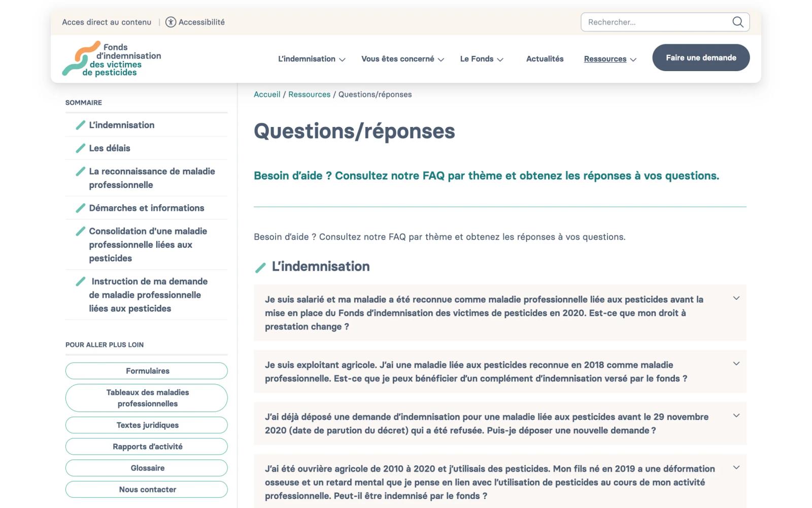The height and width of the screenshot is (508, 812).
Task: Jump to Les délais section in sommaire
Action: point(109,148)
